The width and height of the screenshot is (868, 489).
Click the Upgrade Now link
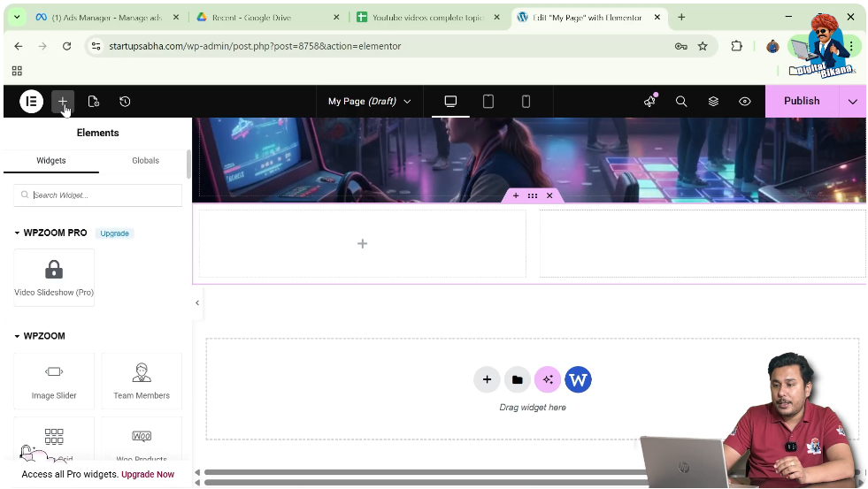click(x=148, y=475)
